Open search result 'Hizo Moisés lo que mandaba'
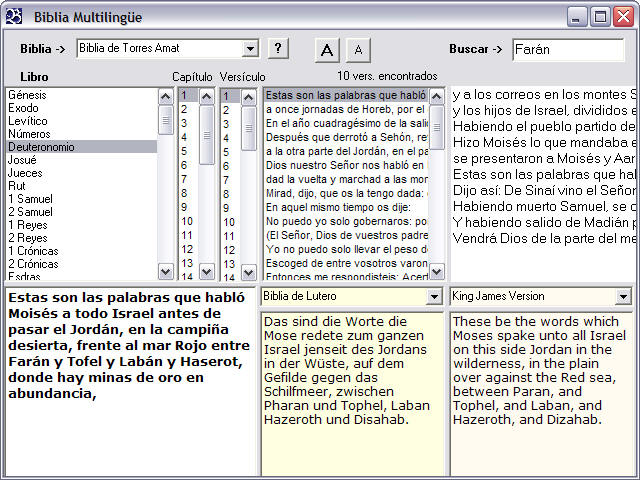640x480 pixels. [x=544, y=142]
